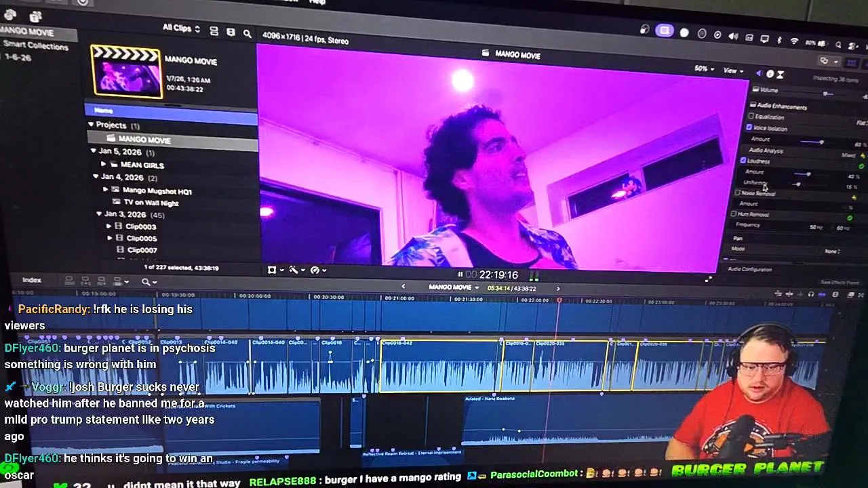Image resolution: width=868 pixels, height=488 pixels.
Task: Disable the Loudness checkbox
Action: tap(743, 161)
